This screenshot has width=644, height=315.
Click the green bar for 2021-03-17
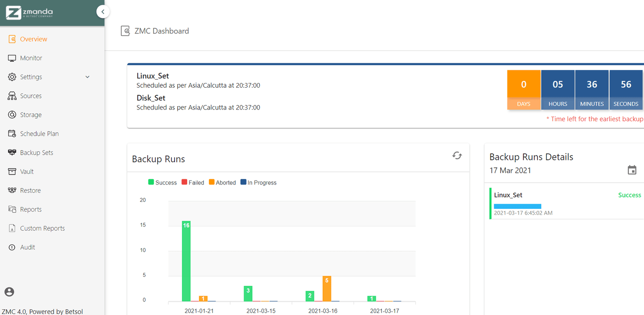point(372,298)
